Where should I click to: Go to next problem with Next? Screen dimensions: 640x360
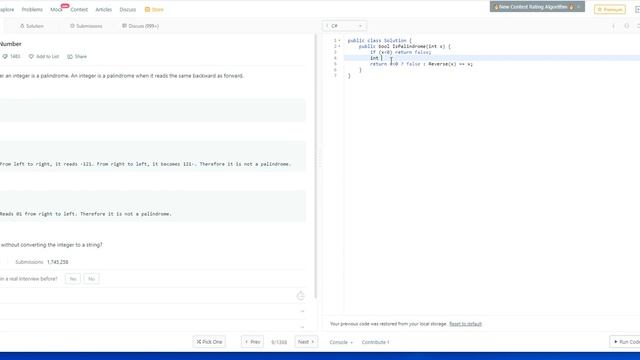[306, 342]
